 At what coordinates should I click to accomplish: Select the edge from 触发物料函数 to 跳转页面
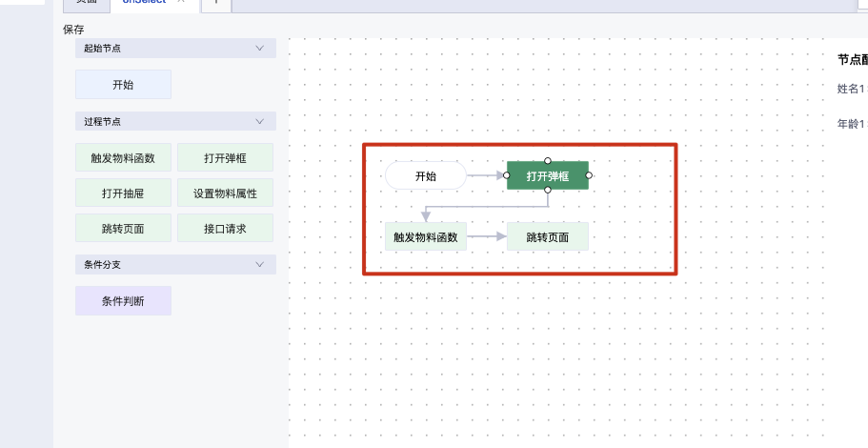coord(486,237)
